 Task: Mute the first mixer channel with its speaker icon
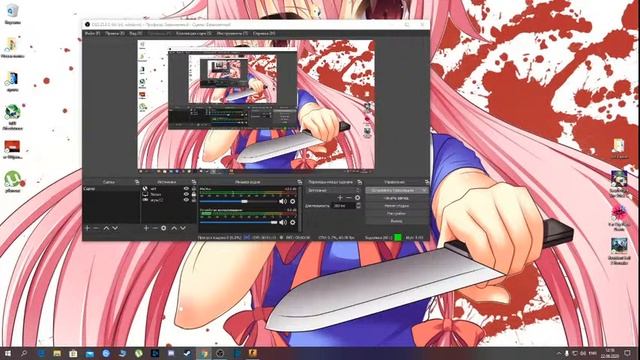pyautogui.click(x=283, y=201)
